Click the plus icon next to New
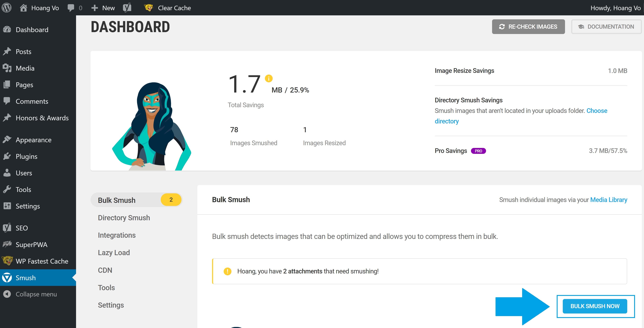The width and height of the screenshot is (644, 328). tap(95, 8)
